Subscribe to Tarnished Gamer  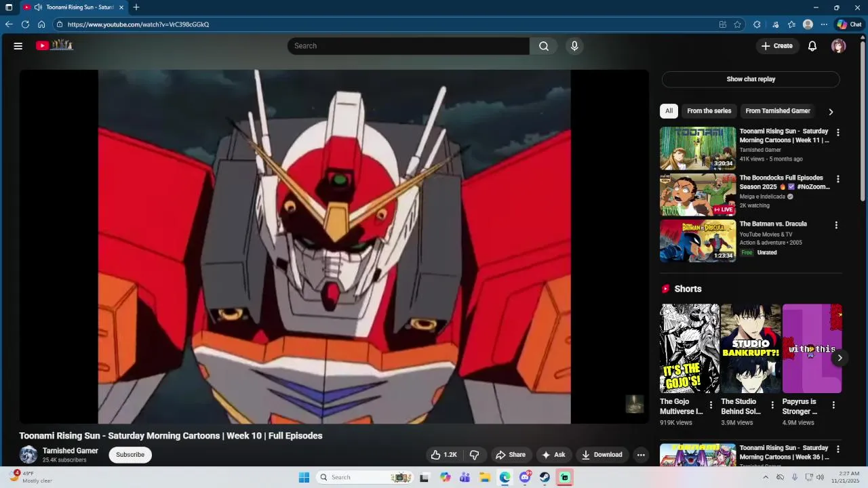coord(130,455)
